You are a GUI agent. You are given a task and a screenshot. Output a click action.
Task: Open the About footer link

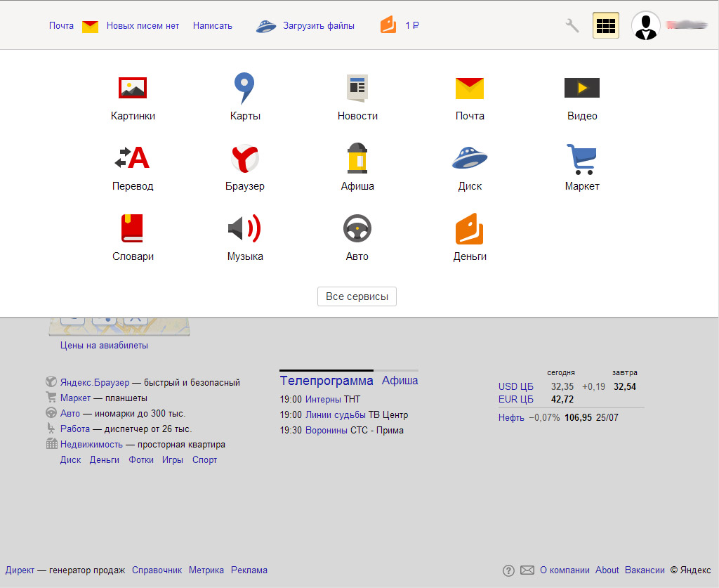[607, 570]
